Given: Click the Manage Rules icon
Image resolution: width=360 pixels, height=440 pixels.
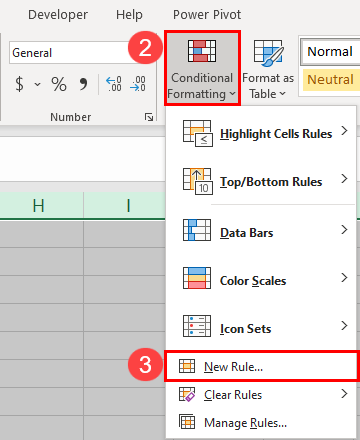Looking at the screenshot, I should coord(187,422).
